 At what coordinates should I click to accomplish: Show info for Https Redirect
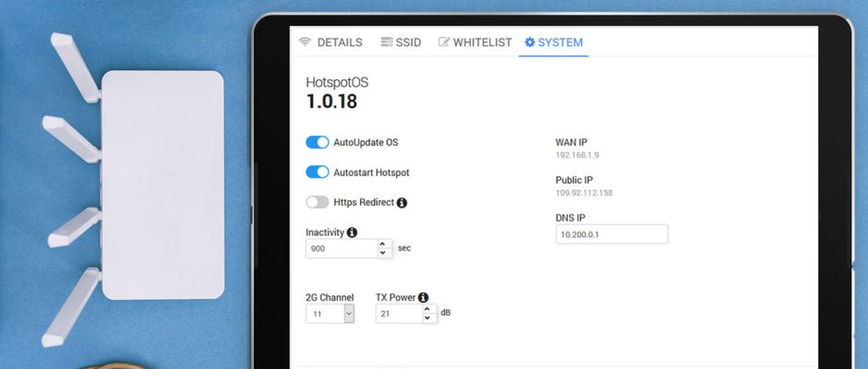pos(402,202)
